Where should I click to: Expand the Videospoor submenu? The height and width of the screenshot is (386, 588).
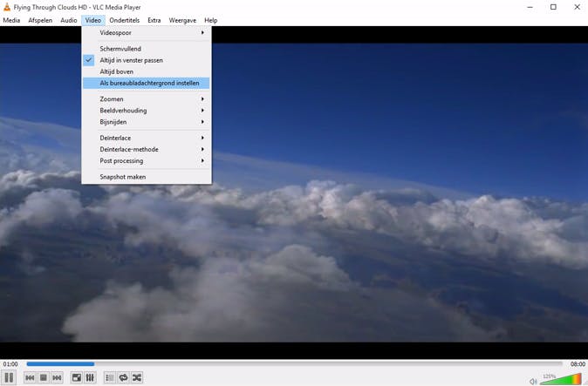pyautogui.click(x=147, y=32)
